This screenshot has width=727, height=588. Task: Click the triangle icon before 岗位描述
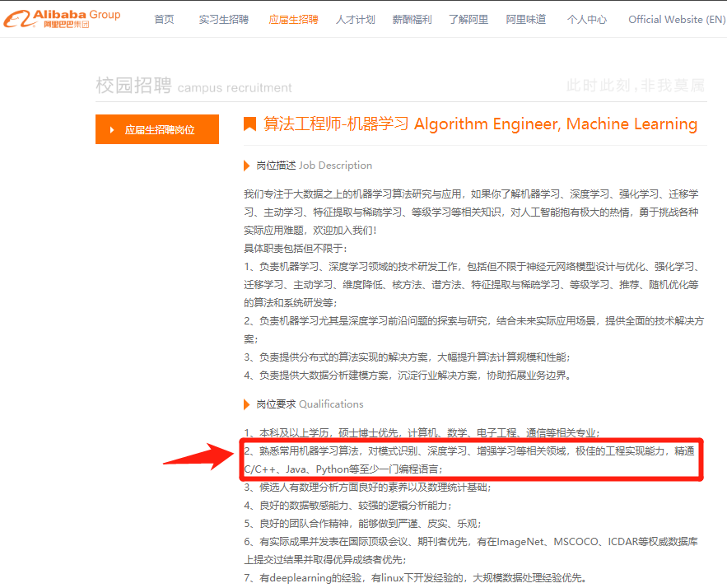pos(247,166)
